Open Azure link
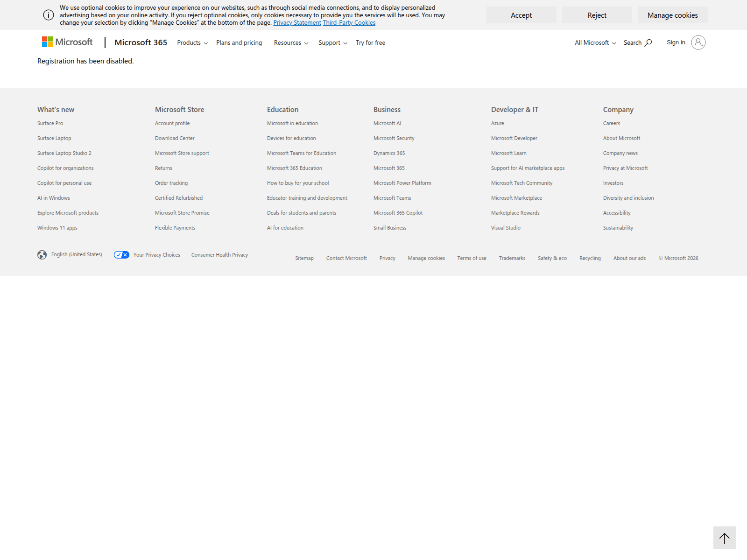The width and height of the screenshot is (747, 560). click(498, 123)
